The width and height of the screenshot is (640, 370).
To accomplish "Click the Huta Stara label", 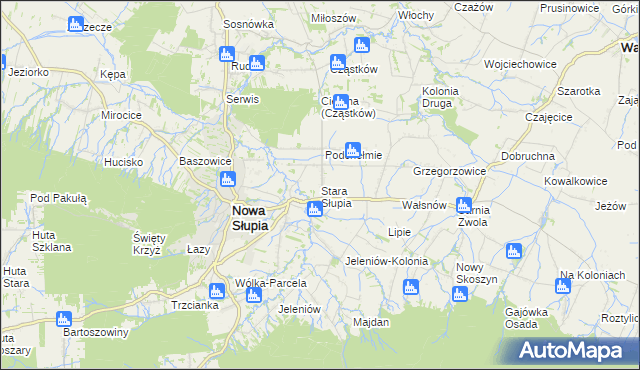I will (x=16, y=277).
